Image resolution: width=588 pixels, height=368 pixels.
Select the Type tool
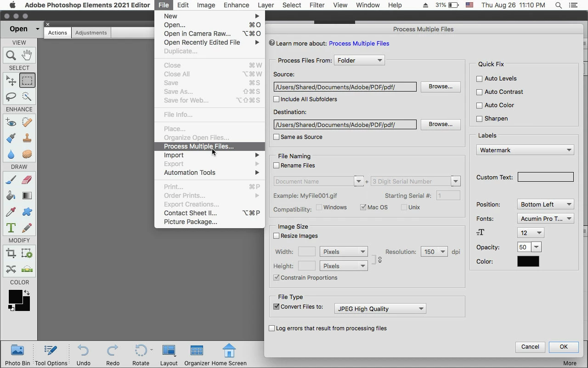point(11,228)
